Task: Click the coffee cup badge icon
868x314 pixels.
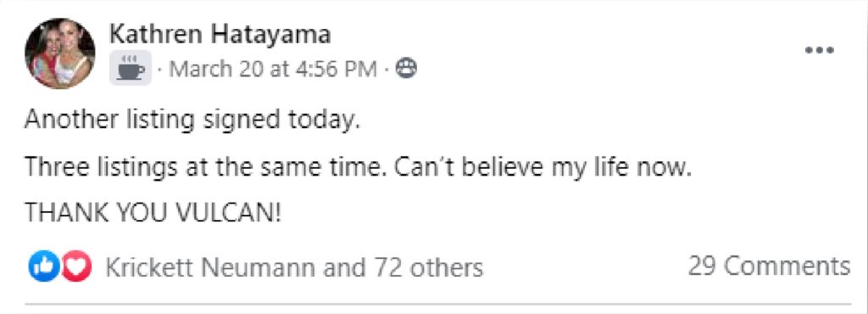Action: coord(131,68)
